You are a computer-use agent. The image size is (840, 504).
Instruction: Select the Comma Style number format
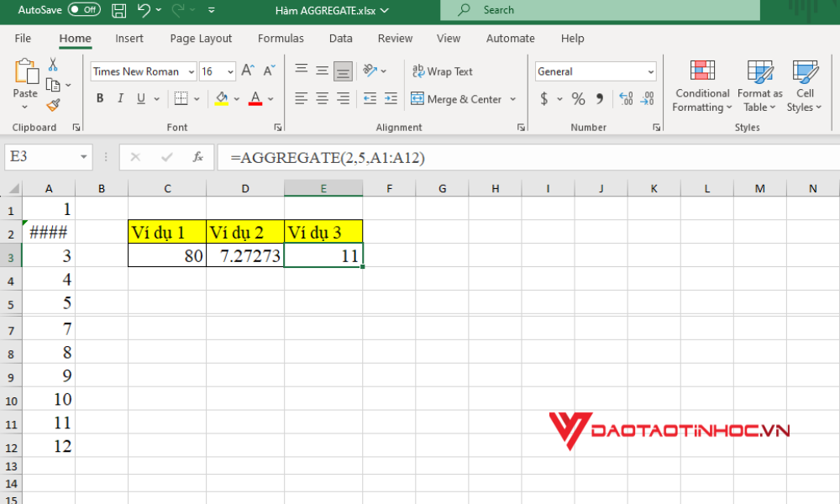599,98
